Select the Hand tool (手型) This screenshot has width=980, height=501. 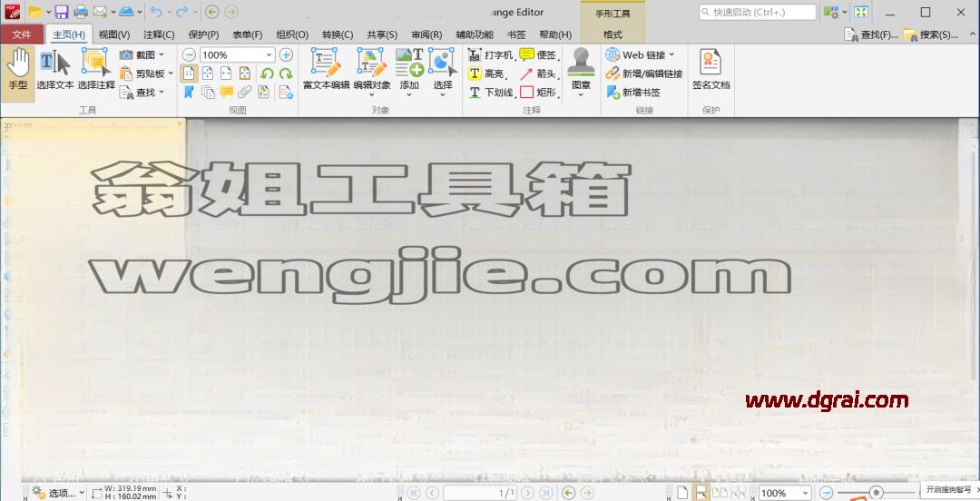(18, 74)
